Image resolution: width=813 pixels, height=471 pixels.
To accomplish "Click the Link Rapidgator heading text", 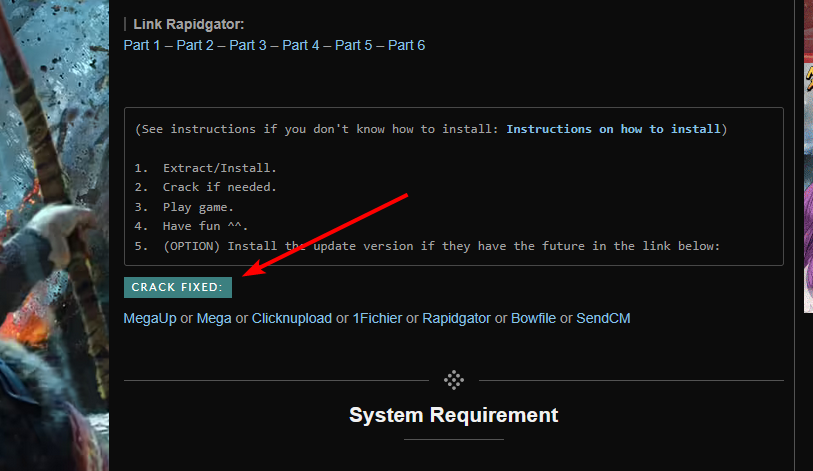I will click(x=189, y=24).
